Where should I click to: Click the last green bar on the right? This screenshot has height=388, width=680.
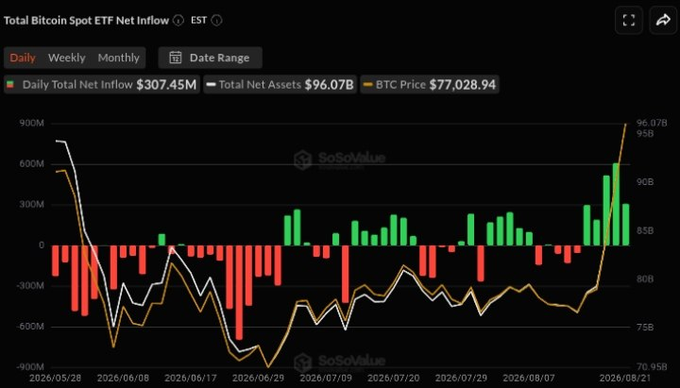click(x=626, y=225)
